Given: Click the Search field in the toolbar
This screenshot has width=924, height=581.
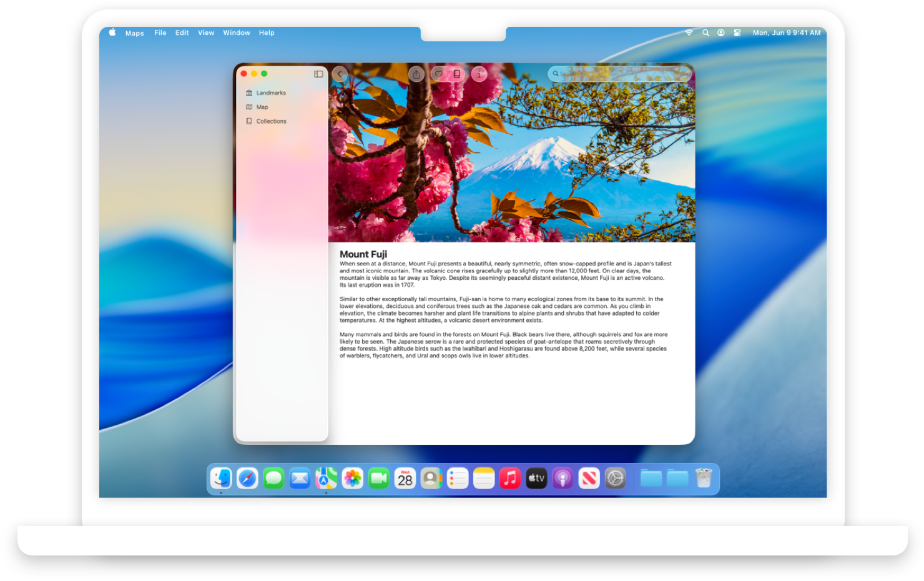Looking at the screenshot, I should point(619,74).
